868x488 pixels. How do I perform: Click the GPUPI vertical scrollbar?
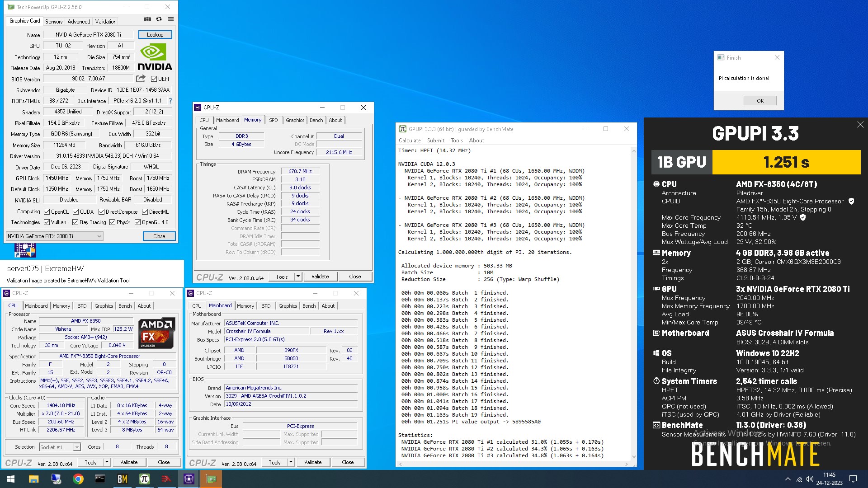(633, 303)
